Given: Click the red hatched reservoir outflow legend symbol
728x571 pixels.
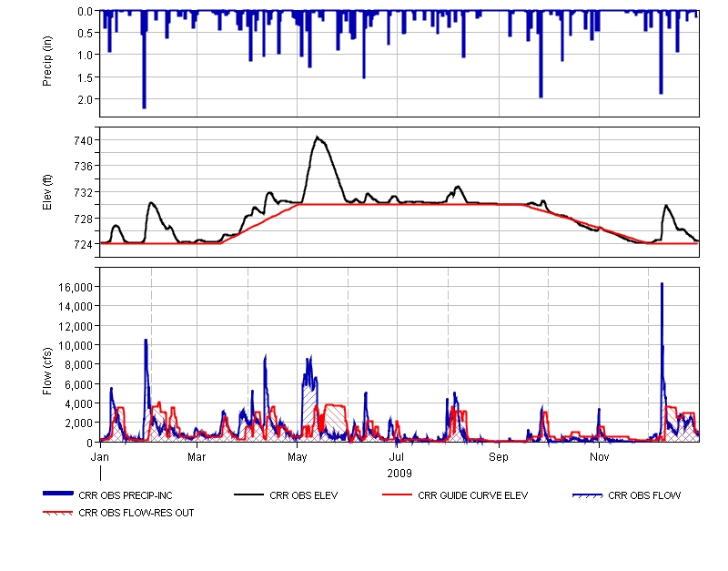Looking at the screenshot, I should tap(58, 513).
